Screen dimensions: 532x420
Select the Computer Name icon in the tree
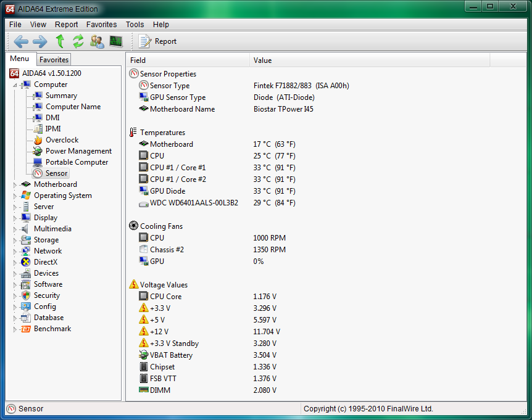click(x=38, y=107)
